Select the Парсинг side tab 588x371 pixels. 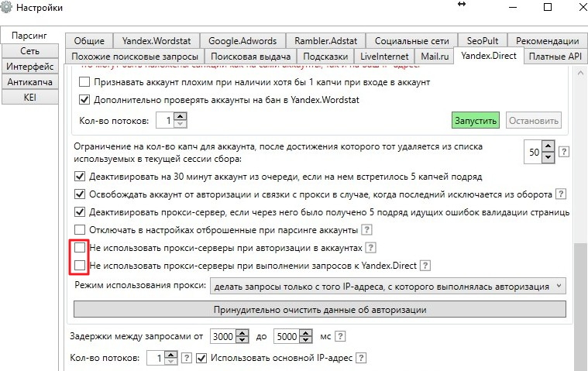pos(29,35)
